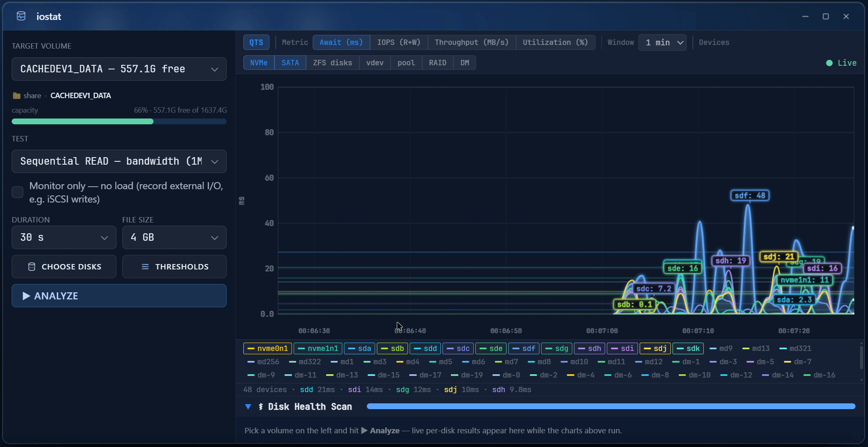Open the File Size dropdown showing 4 GB
Image resolution: width=868 pixels, height=447 pixels.
click(x=174, y=237)
